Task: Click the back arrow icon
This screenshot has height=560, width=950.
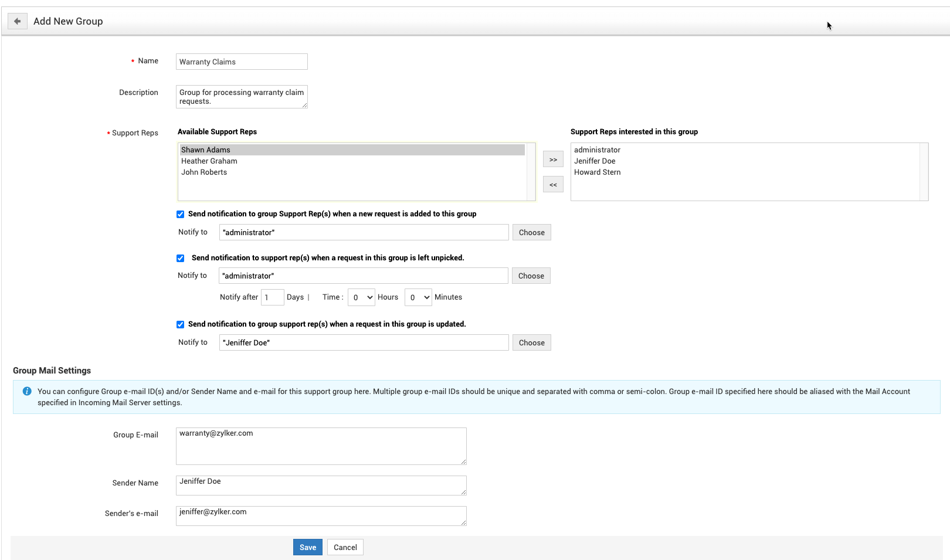Action: click(x=18, y=21)
